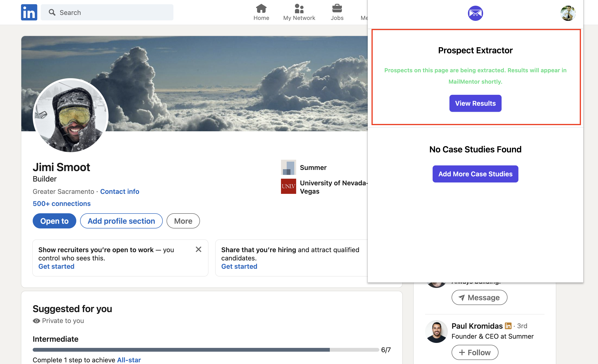
Task: Click the LinkedIn logo icon
Action: [x=29, y=12]
